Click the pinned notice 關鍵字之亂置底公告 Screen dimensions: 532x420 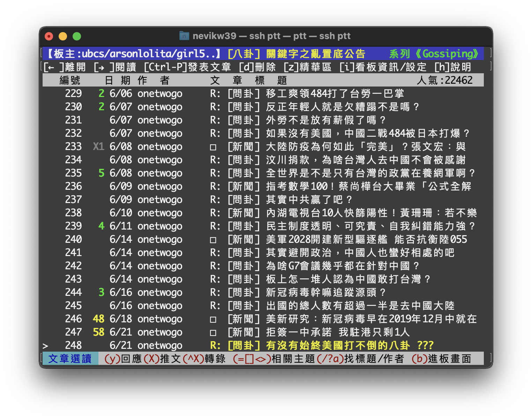(x=316, y=54)
